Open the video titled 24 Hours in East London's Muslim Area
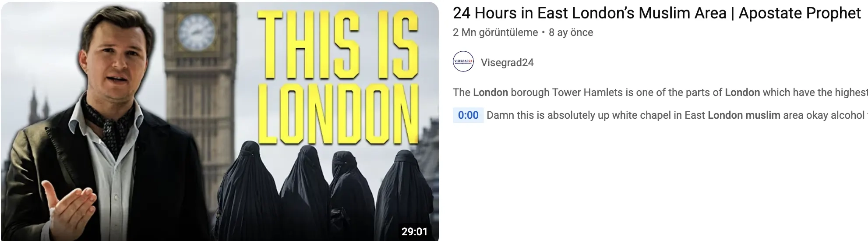 (x=656, y=13)
